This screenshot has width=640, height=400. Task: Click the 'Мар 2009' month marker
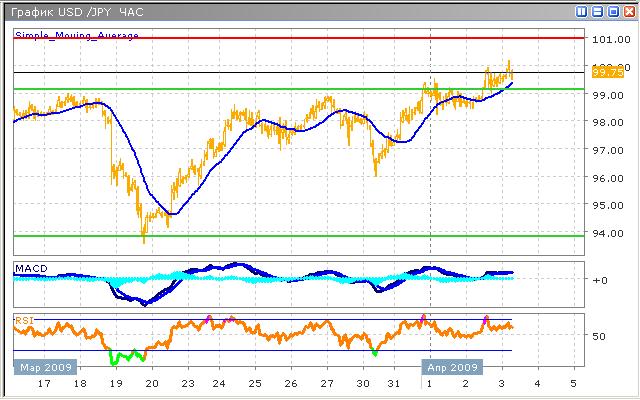click(45, 367)
